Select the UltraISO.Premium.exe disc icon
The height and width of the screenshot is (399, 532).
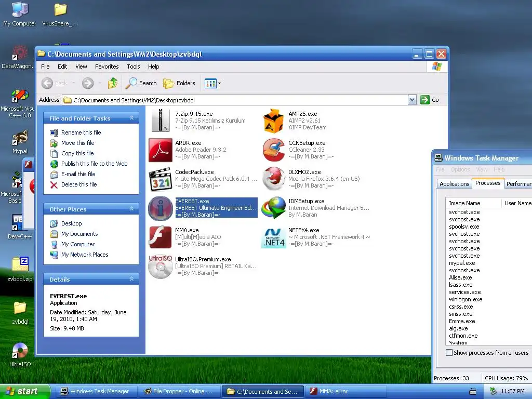[x=161, y=267]
